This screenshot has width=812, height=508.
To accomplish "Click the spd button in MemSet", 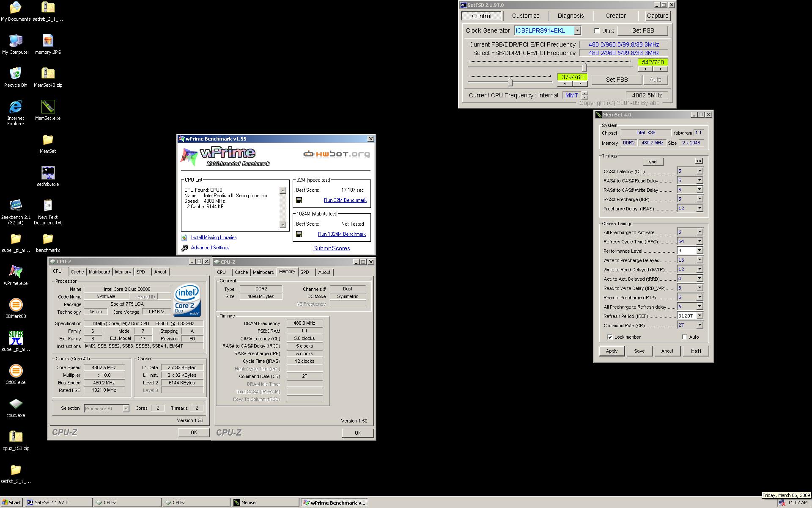I will click(x=653, y=162).
